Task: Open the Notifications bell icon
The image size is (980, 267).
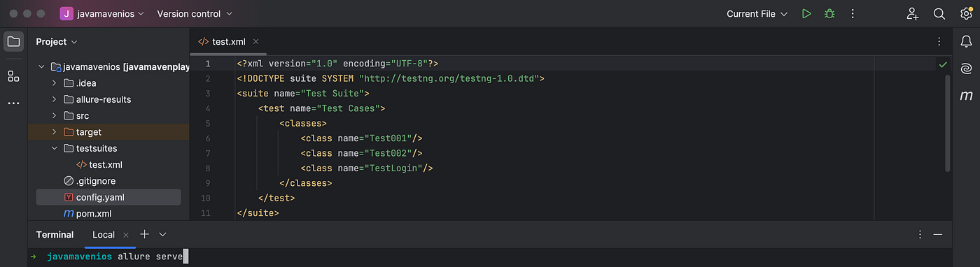Action: [x=966, y=42]
